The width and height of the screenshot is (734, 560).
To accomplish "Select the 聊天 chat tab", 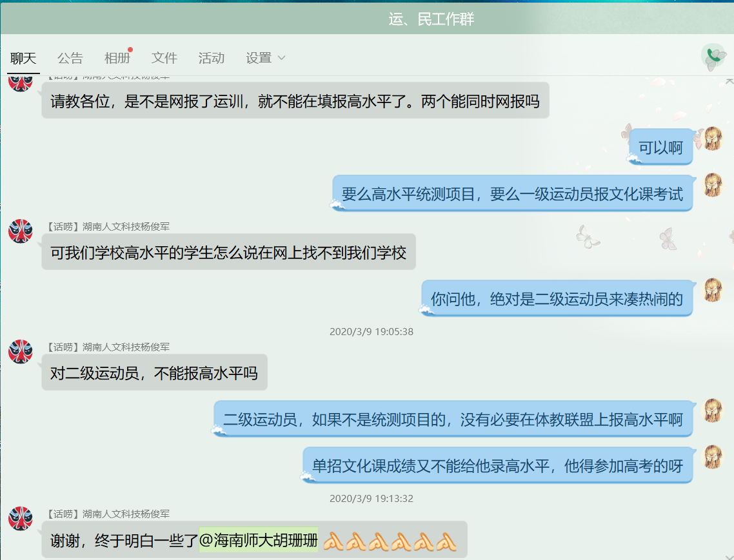I will (x=23, y=58).
